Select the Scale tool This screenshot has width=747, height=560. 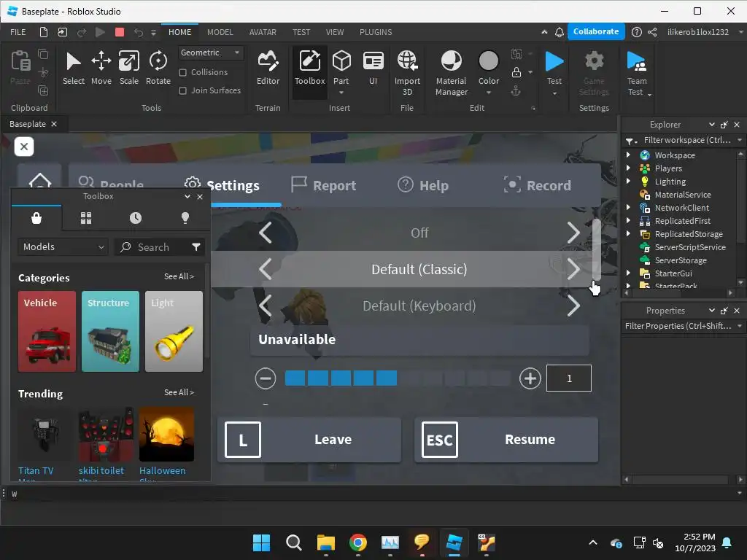[x=128, y=68]
